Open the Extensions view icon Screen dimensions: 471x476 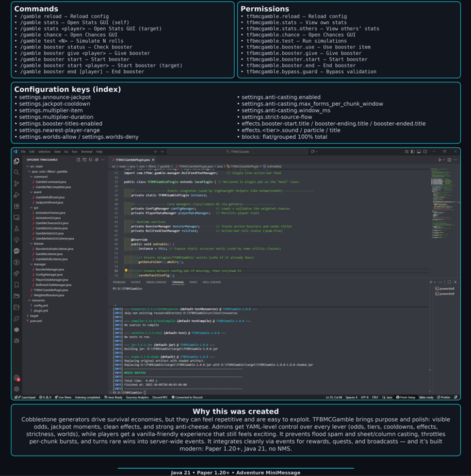16,206
